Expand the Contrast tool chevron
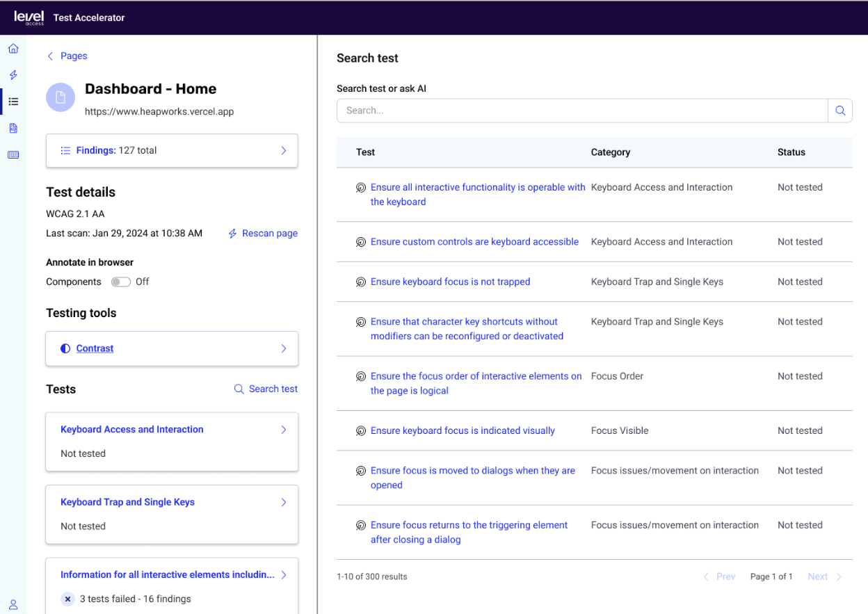868x614 pixels. point(284,348)
